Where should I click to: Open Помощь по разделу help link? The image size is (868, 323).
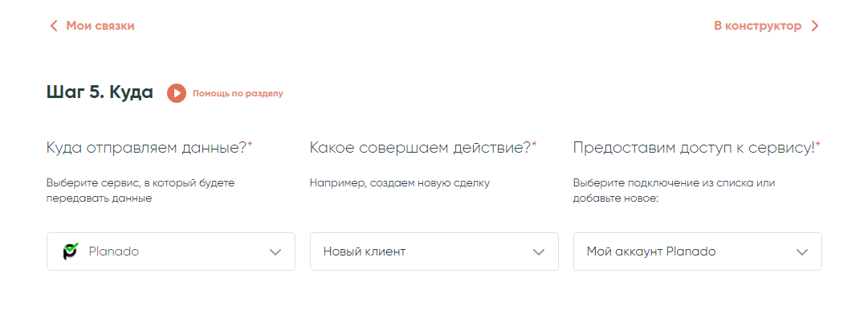pos(237,93)
